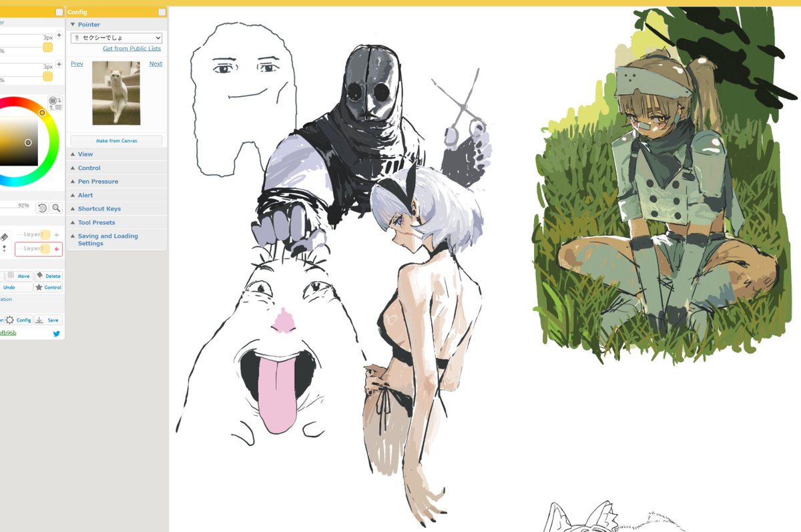Click the gray arrow next to Layer1
The width and height of the screenshot is (801, 532).
click(x=57, y=235)
